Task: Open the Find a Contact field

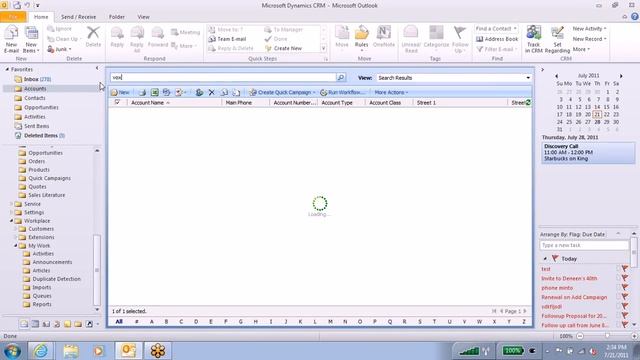Action: (x=496, y=29)
